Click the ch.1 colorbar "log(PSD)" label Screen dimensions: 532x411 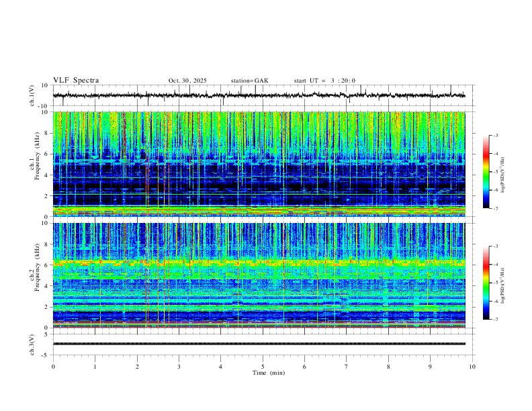pos(503,175)
